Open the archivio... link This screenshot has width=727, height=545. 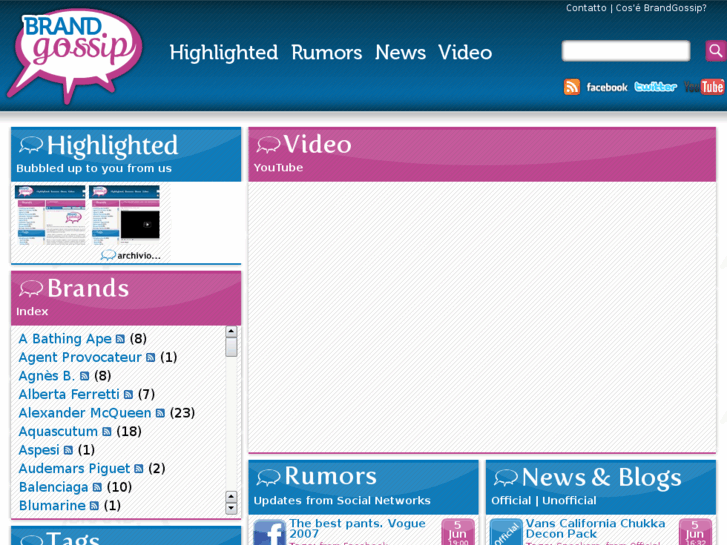139,256
